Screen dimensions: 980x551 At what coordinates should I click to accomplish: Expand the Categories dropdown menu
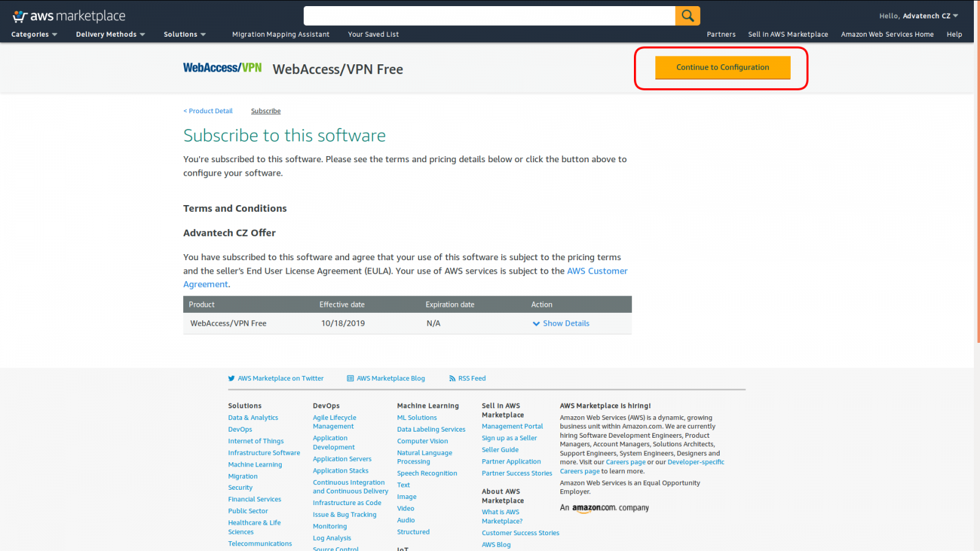tap(34, 34)
